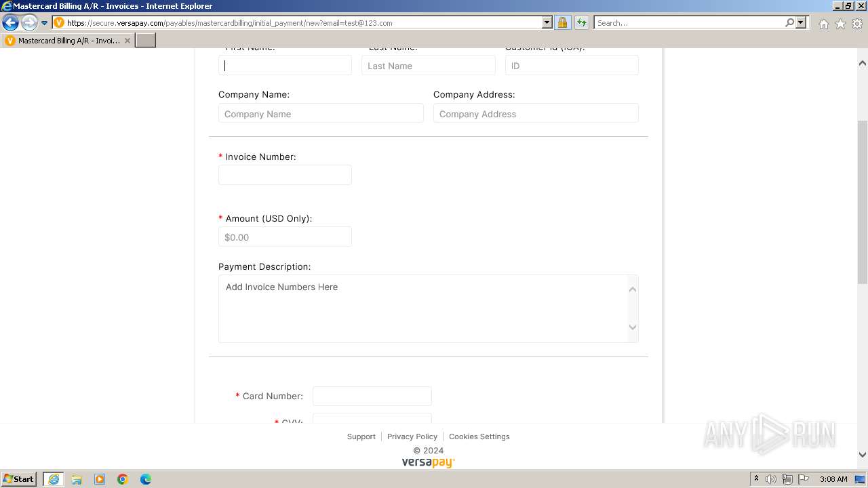Click Internet Explorer taskbar icon
The image size is (868, 488).
tap(54, 479)
